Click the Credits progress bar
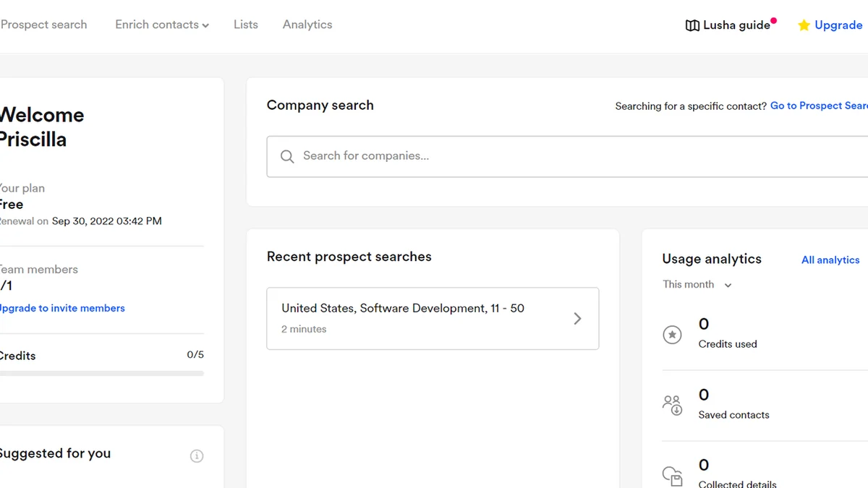 [x=102, y=374]
